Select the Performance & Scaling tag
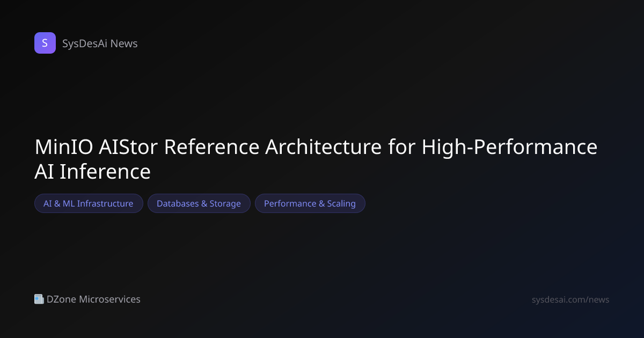The image size is (644, 338). 310,203
